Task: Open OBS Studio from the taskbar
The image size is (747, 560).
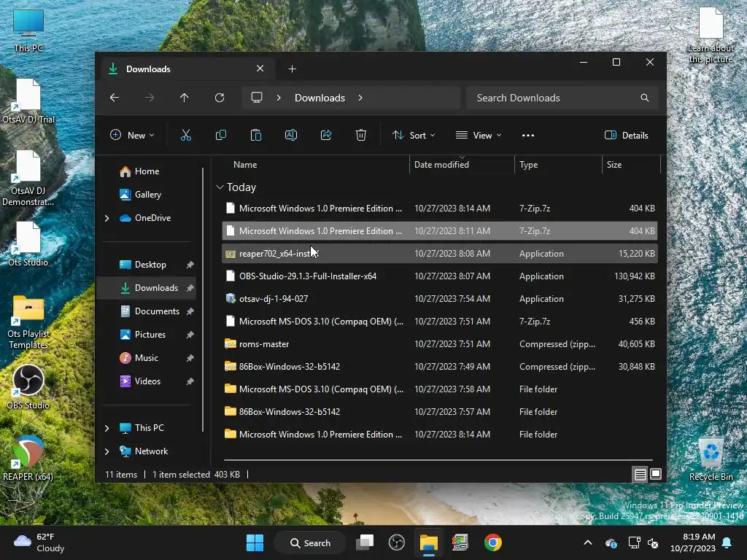Action: [396, 542]
